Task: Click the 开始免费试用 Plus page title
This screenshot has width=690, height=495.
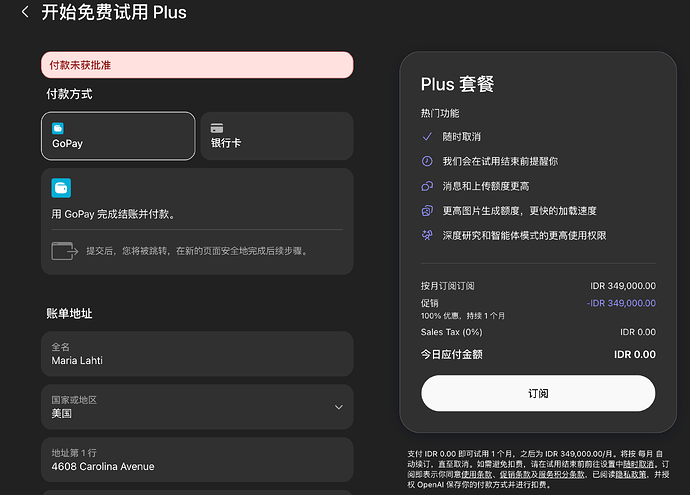Action: 114,12
